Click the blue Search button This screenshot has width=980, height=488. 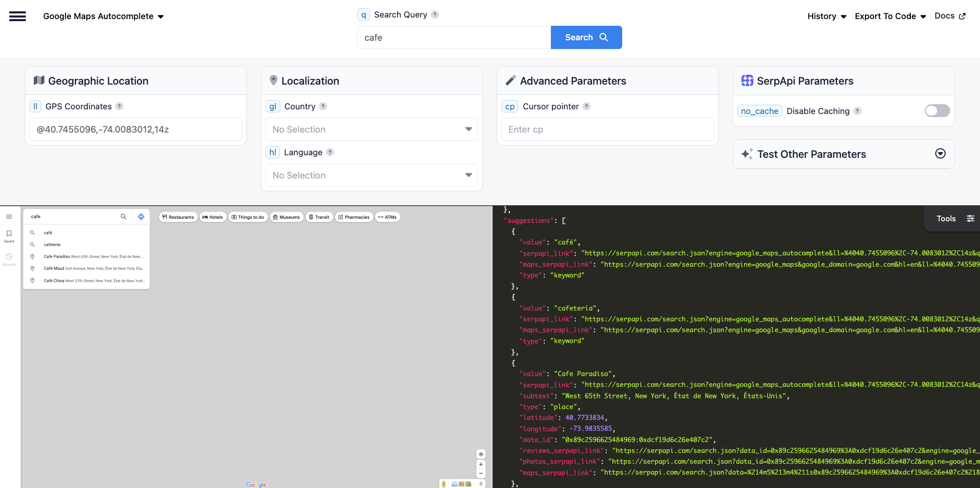(586, 38)
